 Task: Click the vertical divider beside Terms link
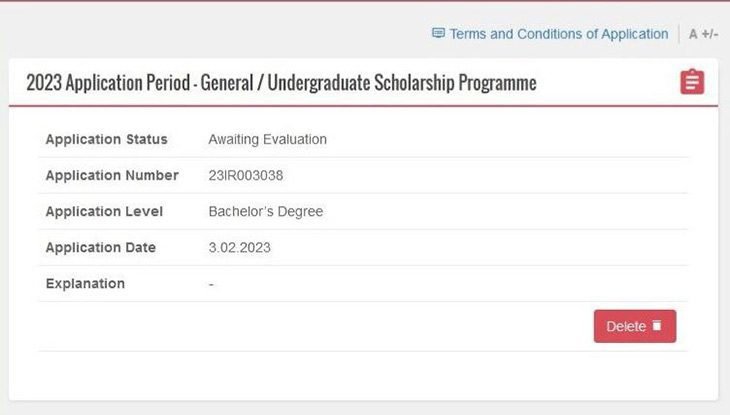click(x=679, y=34)
